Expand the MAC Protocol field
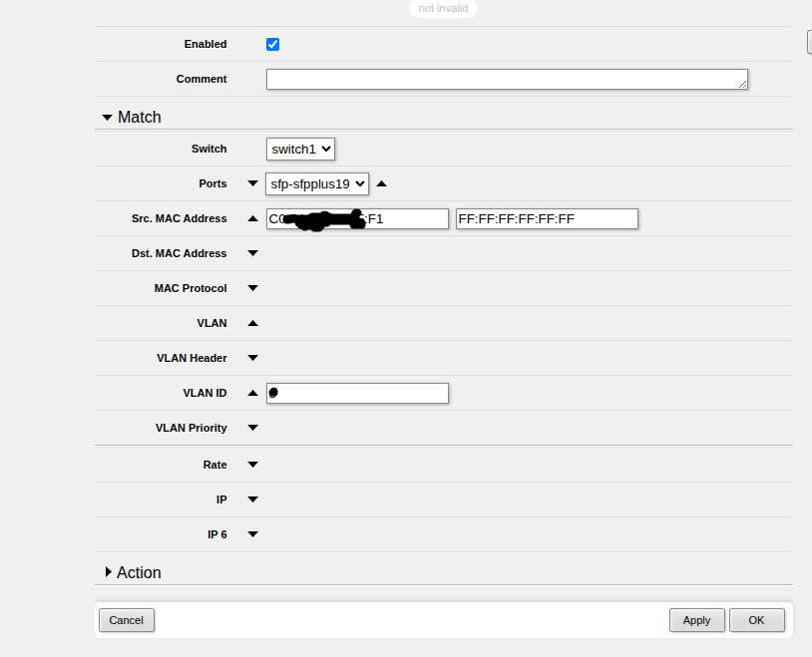 (x=252, y=288)
